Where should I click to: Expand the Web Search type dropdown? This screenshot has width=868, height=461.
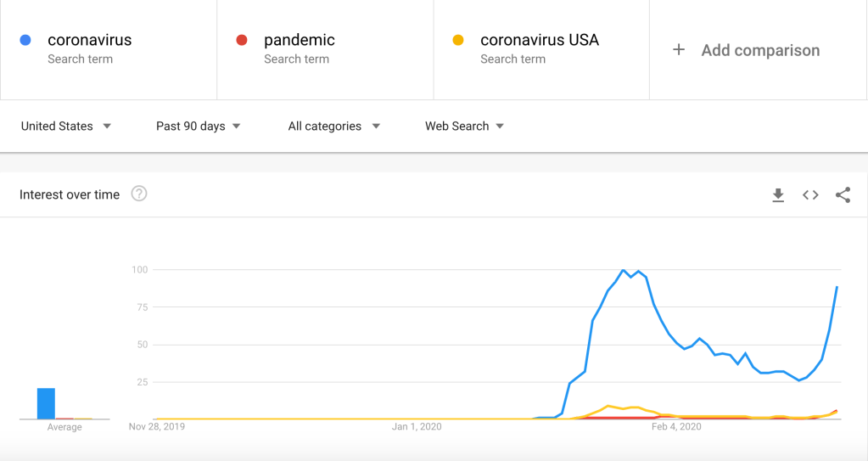point(464,126)
